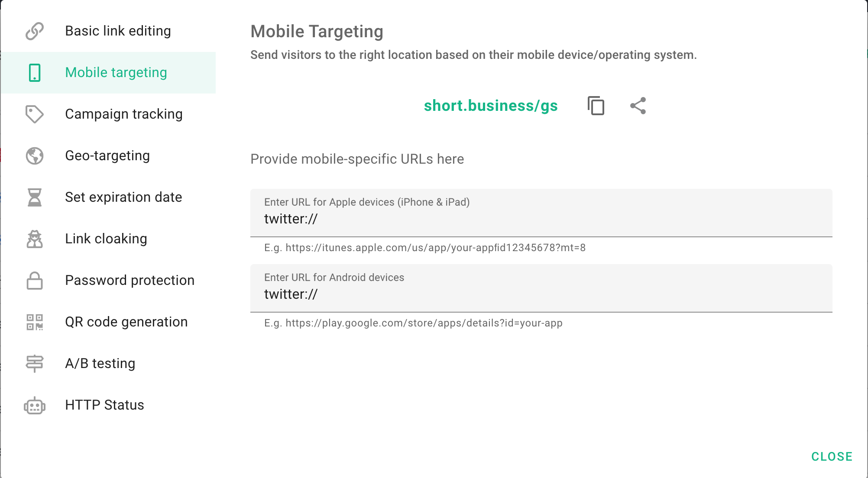The height and width of the screenshot is (478, 868).
Task: Click the QR code generation icon
Action: [x=35, y=322]
